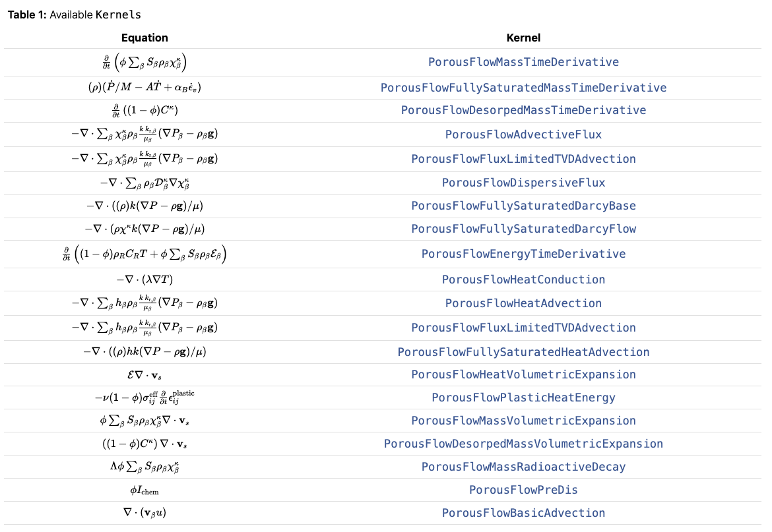Click PorousFlowHeatAdvection kernel link
The height and width of the screenshot is (532, 772).
pyautogui.click(x=523, y=303)
